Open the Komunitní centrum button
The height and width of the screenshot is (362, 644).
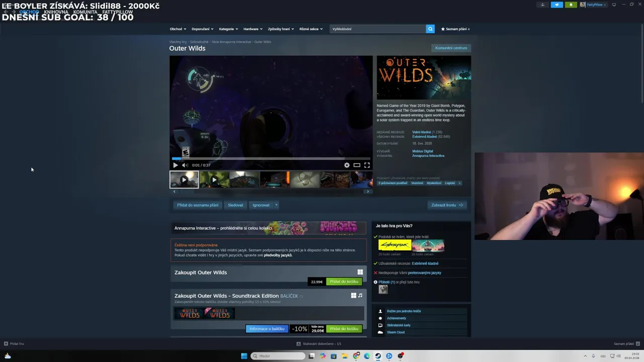451,48
